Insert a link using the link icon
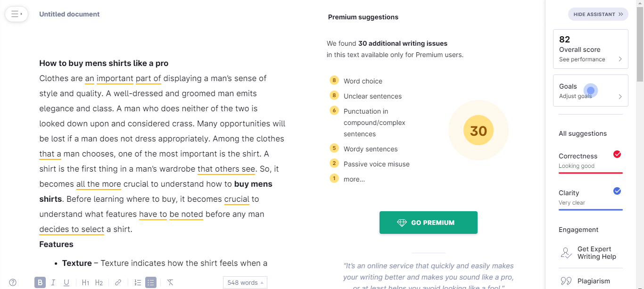Viewport: 644px width, 289px height. click(118, 282)
